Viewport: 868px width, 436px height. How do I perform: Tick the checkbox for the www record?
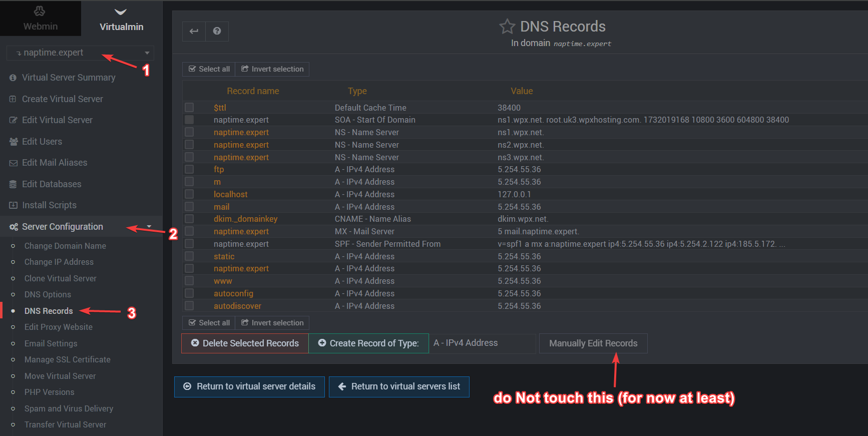pos(189,280)
